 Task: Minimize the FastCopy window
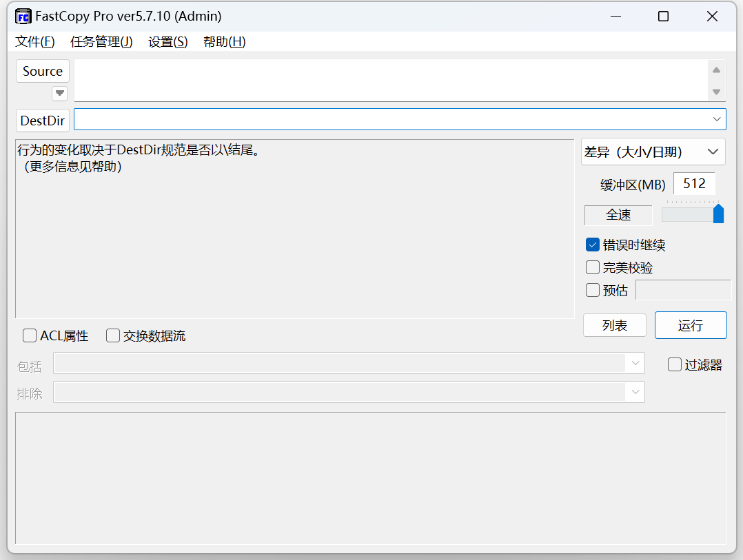point(615,17)
